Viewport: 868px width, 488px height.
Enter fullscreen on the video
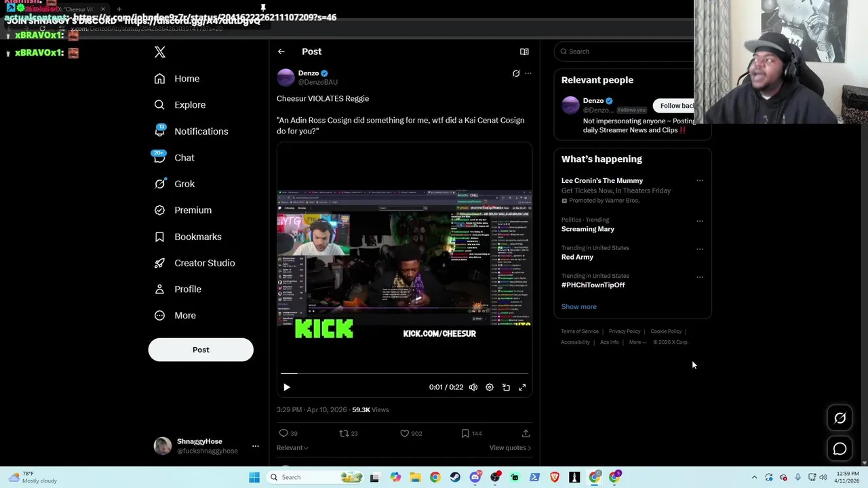click(x=522, y=387)
